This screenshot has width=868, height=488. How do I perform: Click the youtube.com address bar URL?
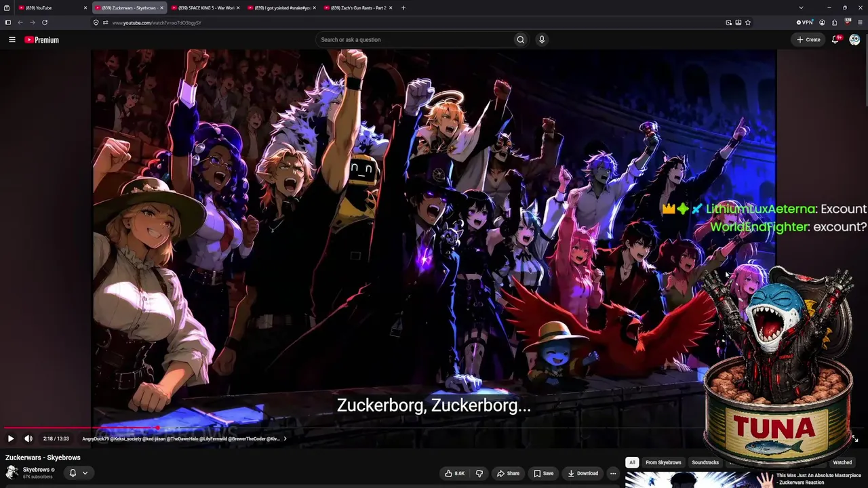(x=157, y=22)
